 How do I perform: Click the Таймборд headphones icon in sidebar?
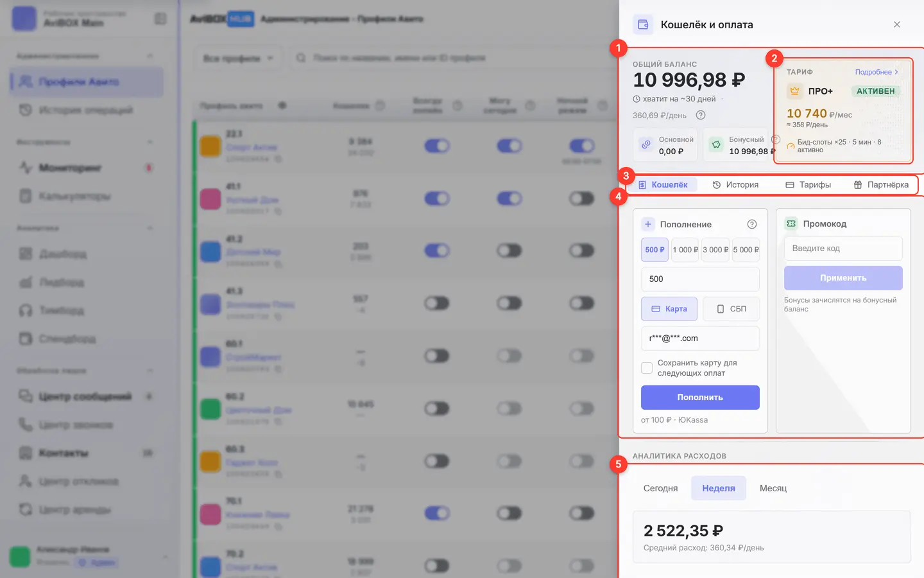[x=26, y=310]
